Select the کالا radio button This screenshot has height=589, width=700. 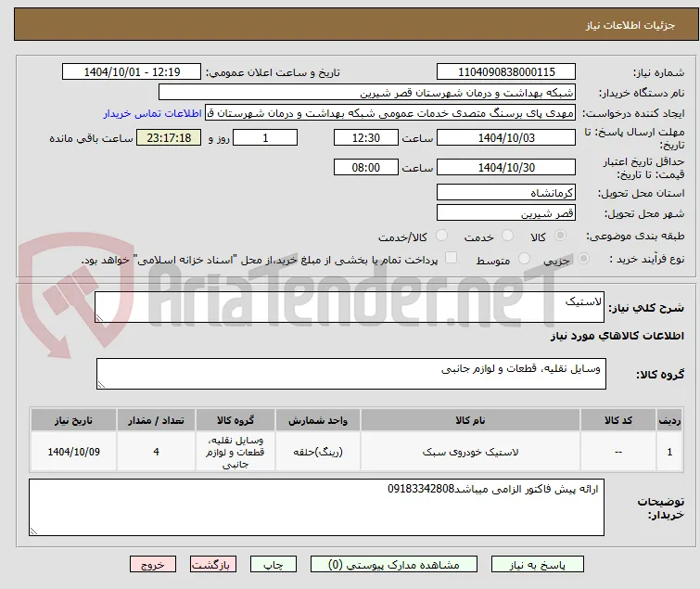pos(560,236)
